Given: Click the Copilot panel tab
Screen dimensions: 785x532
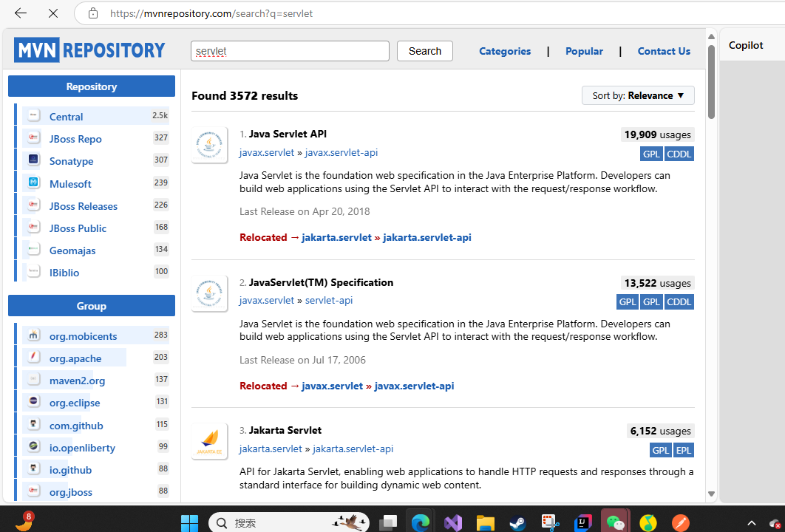Looking at the screenshot, I should pos(745,45).
